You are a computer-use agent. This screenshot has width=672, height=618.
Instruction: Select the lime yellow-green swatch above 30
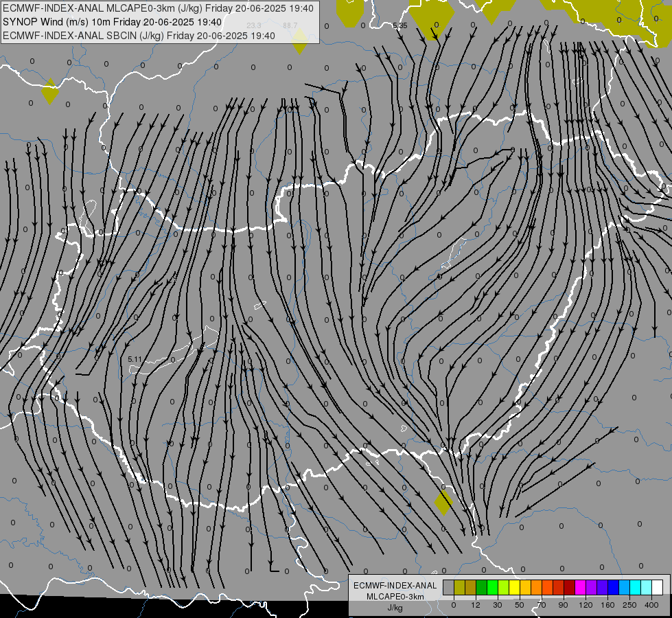pos(504,587)
